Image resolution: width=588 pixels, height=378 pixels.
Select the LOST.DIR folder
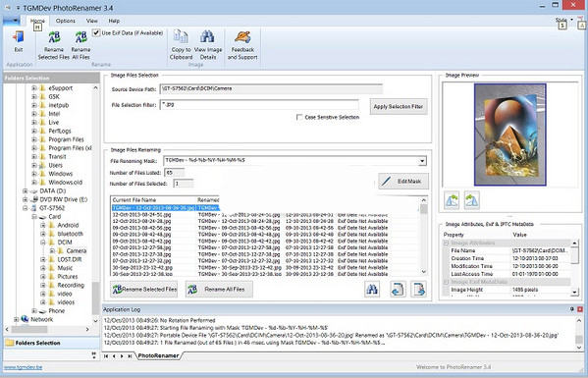point(70,259)
